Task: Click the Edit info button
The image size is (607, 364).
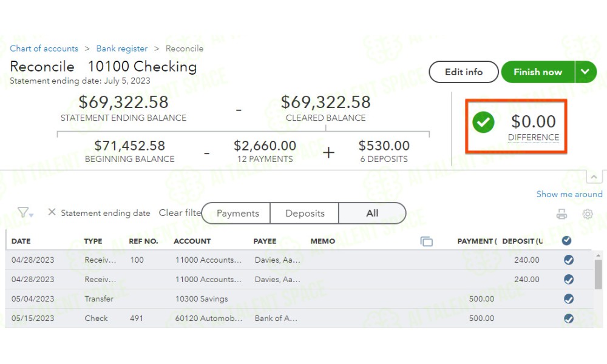Action: pos(464,72)
